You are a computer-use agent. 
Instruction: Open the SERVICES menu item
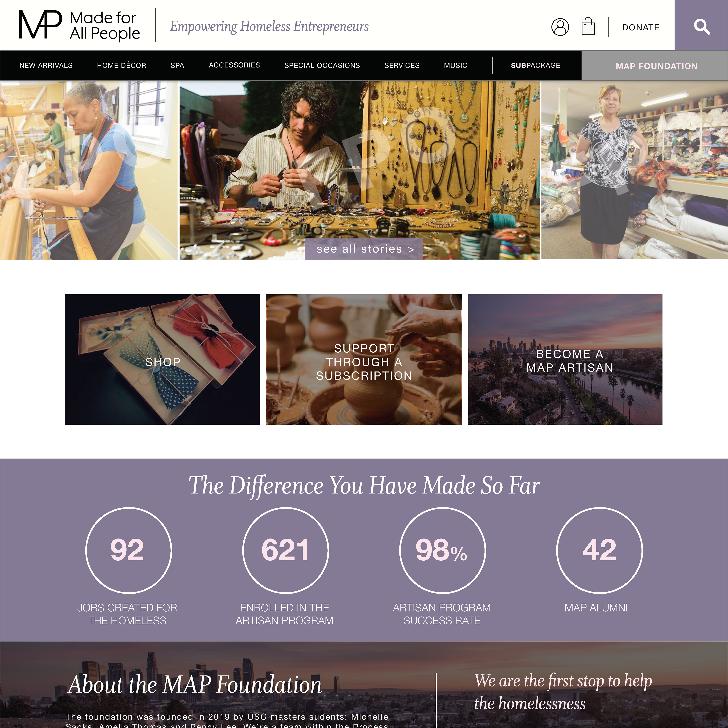(x=402, y=66)
